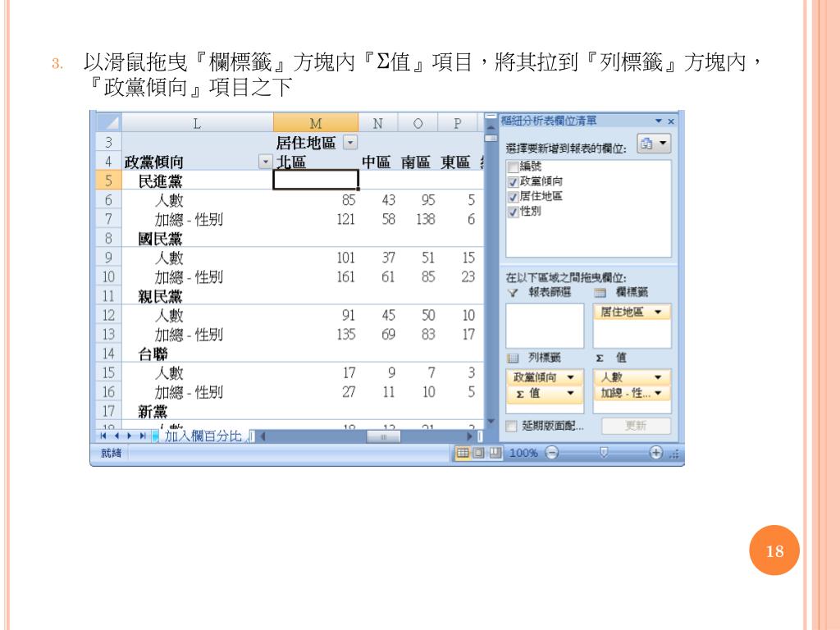Click the 國民黨 row label
The width and height of the screenshot is (840, 630).
pyautogui.click(x=160, y=239)
